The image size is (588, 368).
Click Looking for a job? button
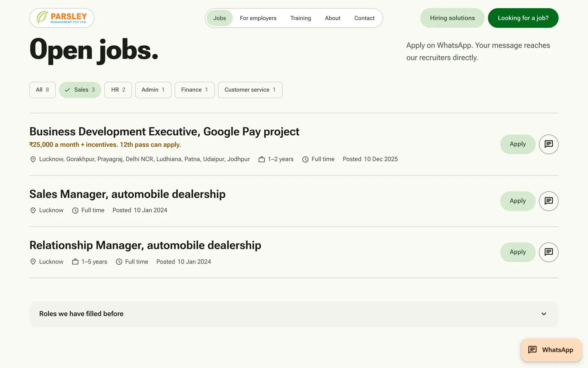523,18
